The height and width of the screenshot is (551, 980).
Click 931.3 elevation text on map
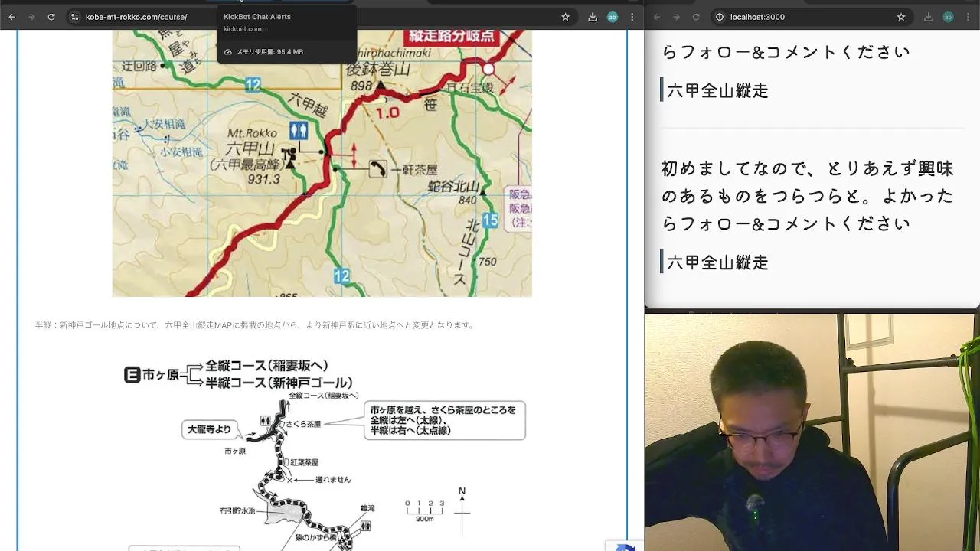(x=264, y=179)
